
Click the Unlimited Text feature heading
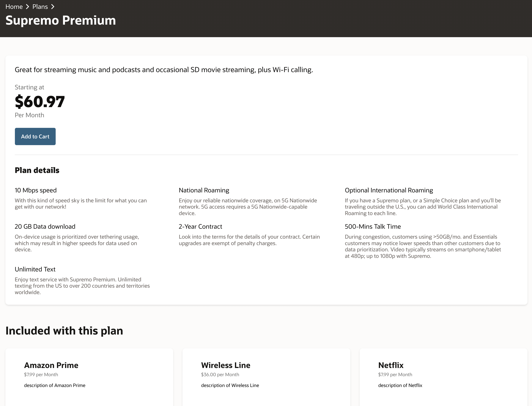35,269
